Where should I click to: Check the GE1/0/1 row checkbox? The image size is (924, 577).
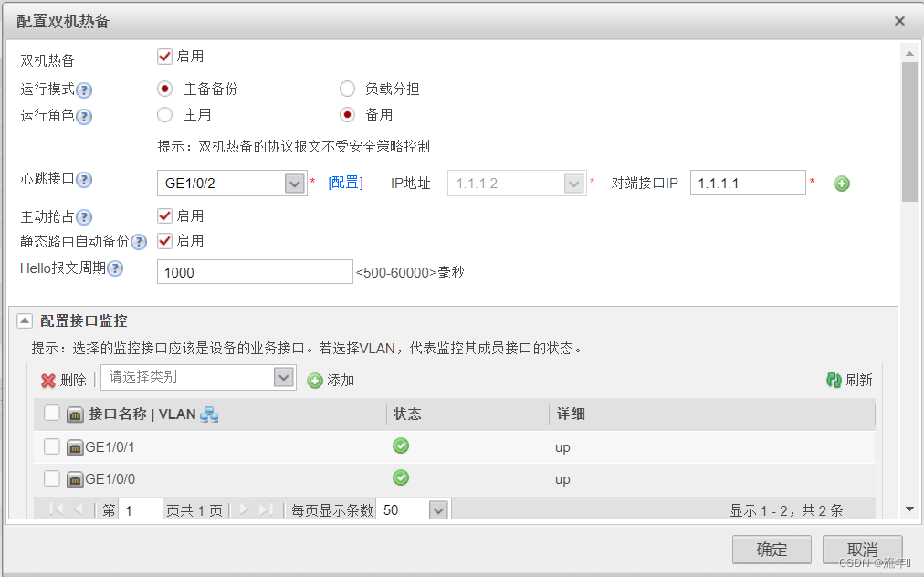point(52,446)
